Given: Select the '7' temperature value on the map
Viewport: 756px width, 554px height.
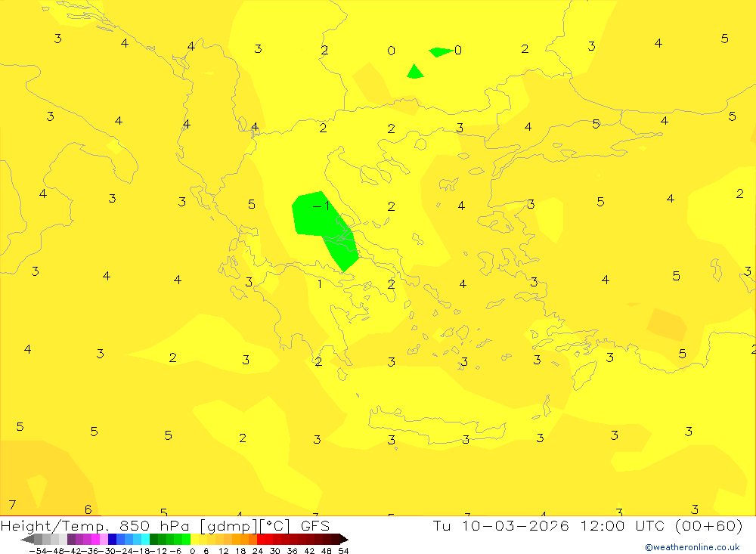Looking at the screenshot, I should (13, 505).
